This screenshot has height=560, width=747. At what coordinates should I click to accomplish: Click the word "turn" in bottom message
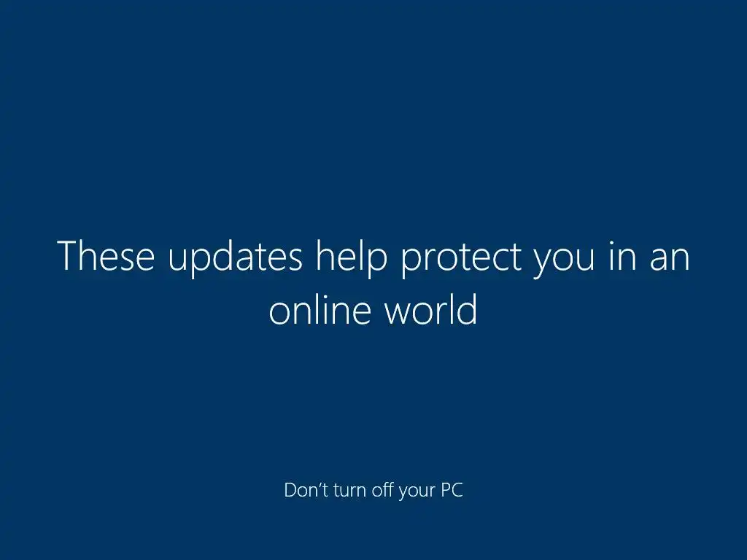[x=350, y=491]
